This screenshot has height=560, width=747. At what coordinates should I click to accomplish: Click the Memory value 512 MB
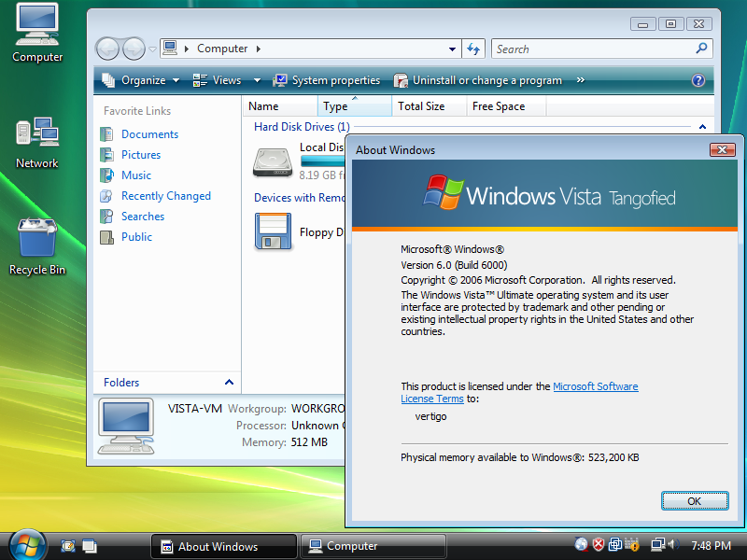pos(309,442)
